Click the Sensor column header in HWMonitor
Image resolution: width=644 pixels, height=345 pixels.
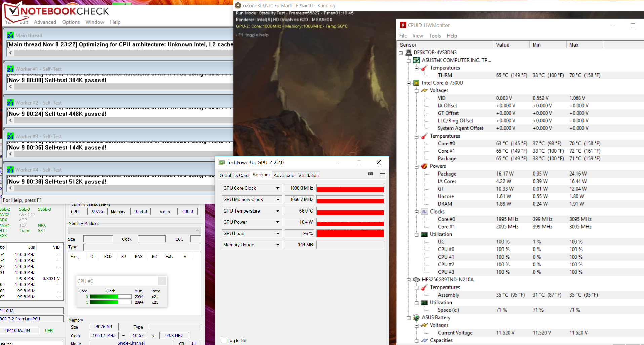pos(445,45)
